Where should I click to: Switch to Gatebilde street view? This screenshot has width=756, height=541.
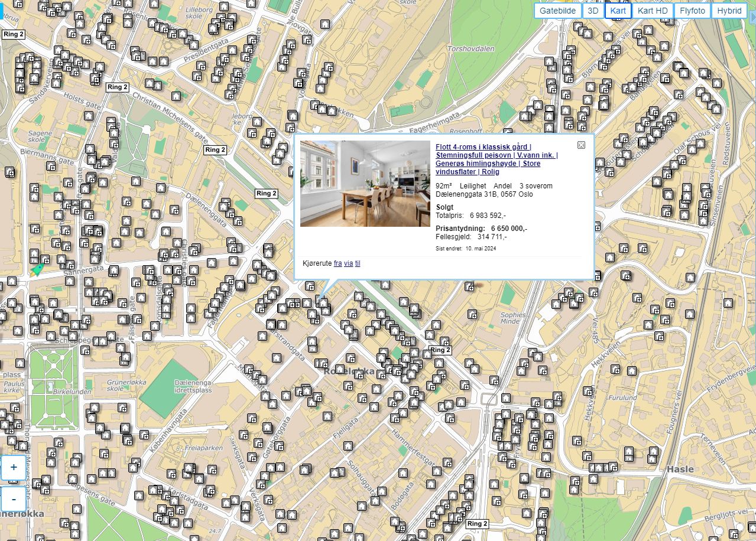click(557, 11)
